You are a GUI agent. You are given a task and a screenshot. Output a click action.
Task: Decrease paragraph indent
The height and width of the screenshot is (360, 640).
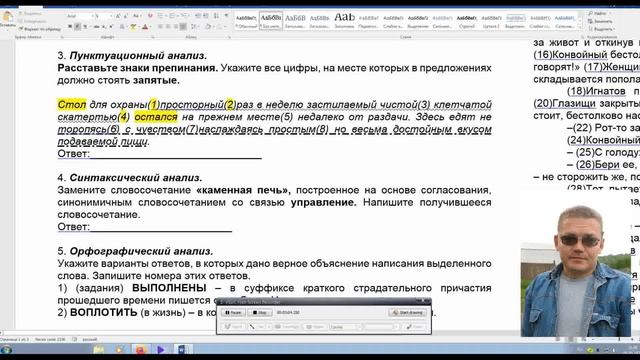coord(198,16)
